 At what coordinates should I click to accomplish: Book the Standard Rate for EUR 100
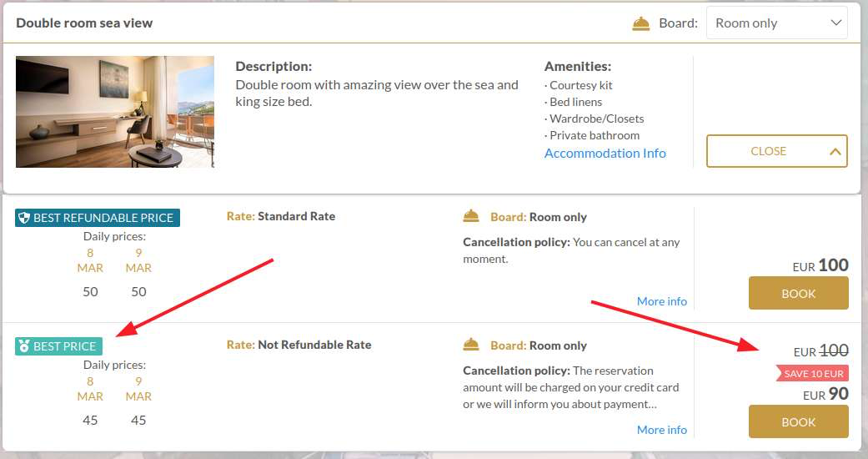pyautogui.click(x=798, y=293)
